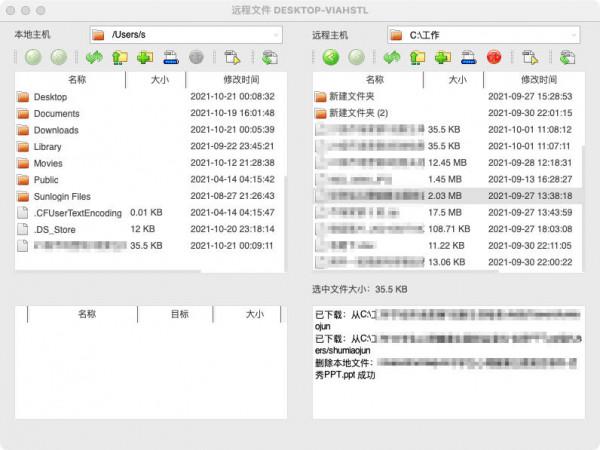Select the remote file sized 1.45 MB

[x=448, y=179]
